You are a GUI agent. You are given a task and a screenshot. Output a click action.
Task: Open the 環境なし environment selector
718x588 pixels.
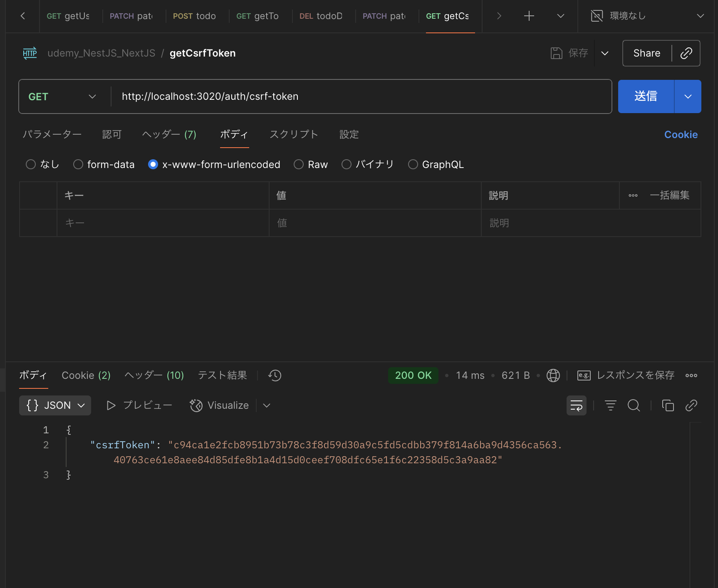[x=647, y=16]
